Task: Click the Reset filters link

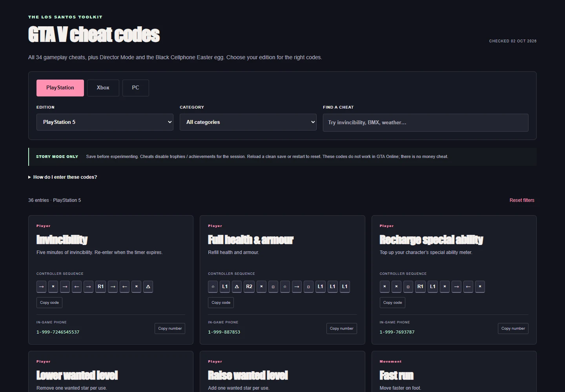Action: click(522, 200)
